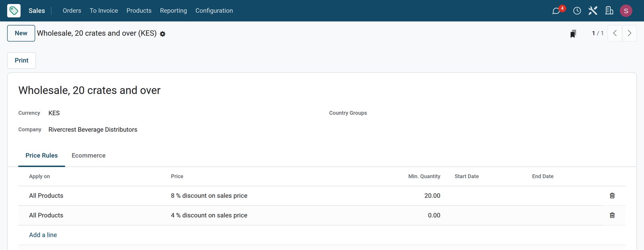Screen dimensions: 644x250
Task: Delete the 8 % discount rule
Action: tap(612, 196)
